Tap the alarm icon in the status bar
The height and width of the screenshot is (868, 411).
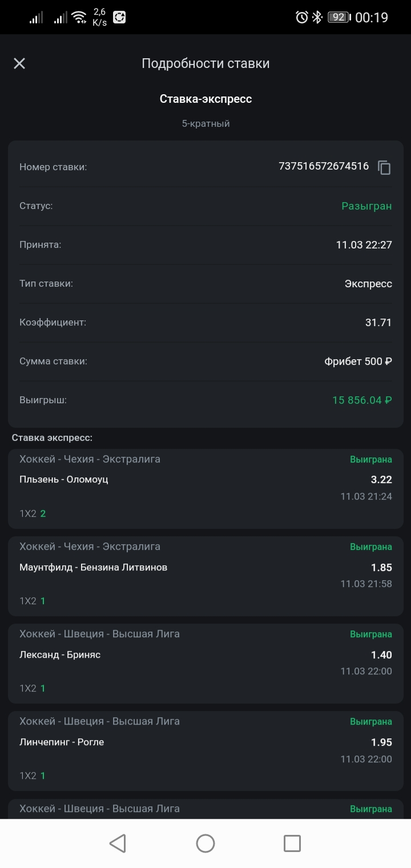(302, 17)
